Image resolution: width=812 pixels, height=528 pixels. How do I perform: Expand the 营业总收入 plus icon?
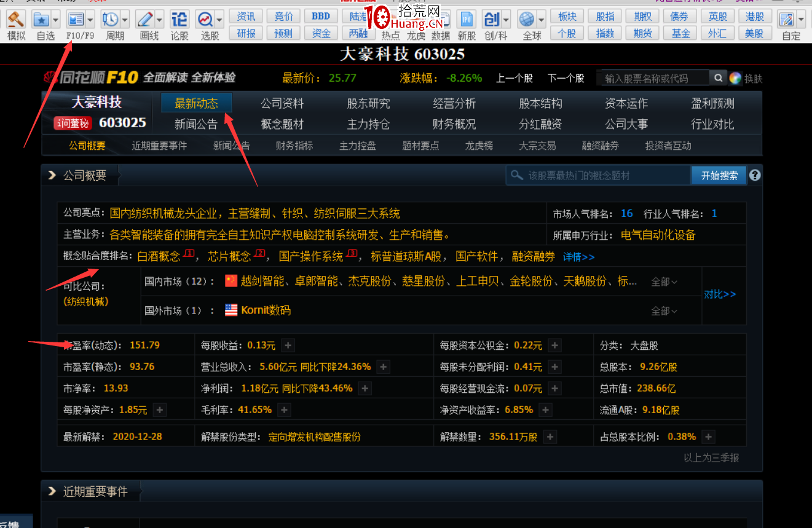[x=383, y=367]
